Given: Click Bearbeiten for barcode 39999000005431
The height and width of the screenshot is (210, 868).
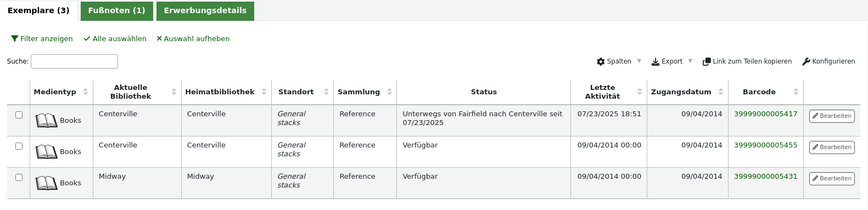Looking at the screenshot, I should click(832, 179).
